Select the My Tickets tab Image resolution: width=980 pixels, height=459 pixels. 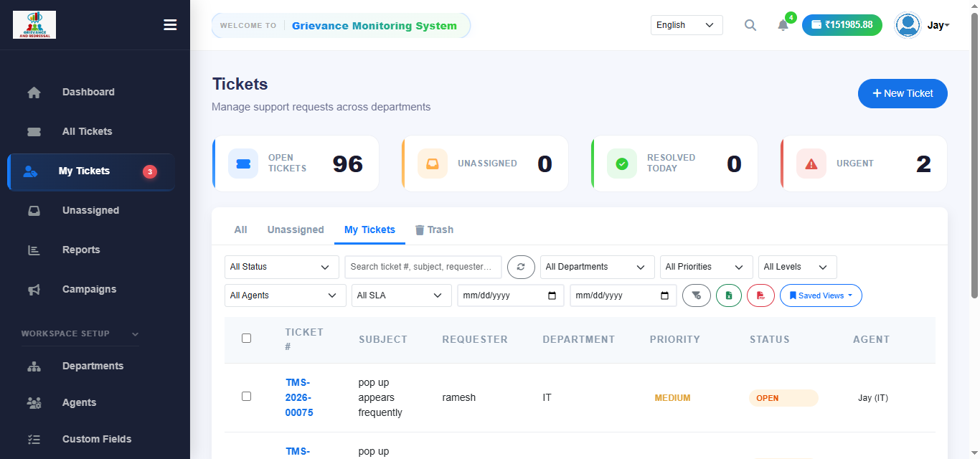coord(369,229)
